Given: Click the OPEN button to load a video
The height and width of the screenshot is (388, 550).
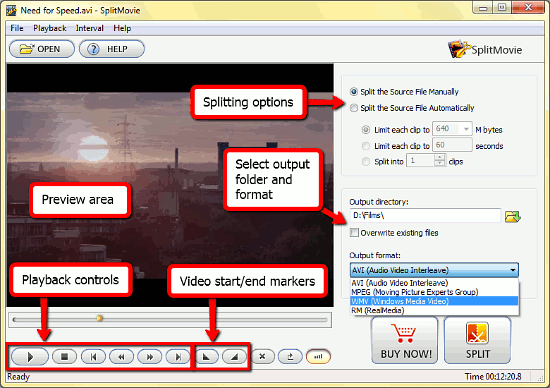Looking at the screenshot, I should [41, 49].
